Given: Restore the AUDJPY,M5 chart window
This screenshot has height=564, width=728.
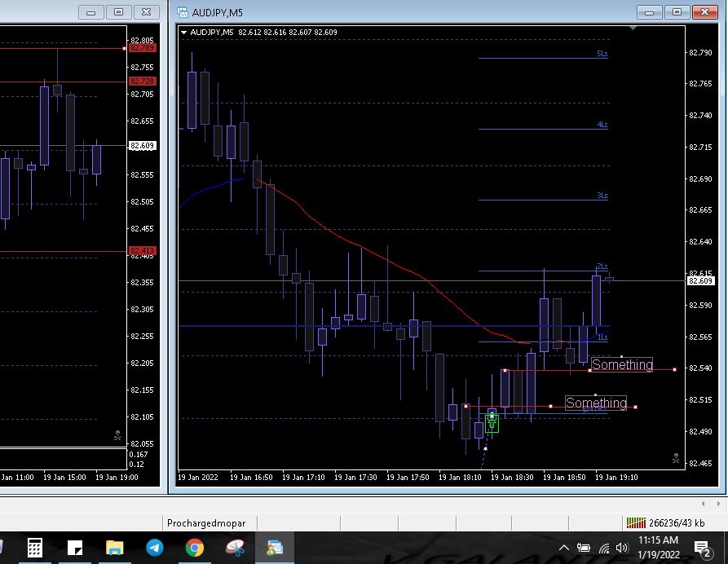Looking at the screenshot, I should (x=677, y=12).
